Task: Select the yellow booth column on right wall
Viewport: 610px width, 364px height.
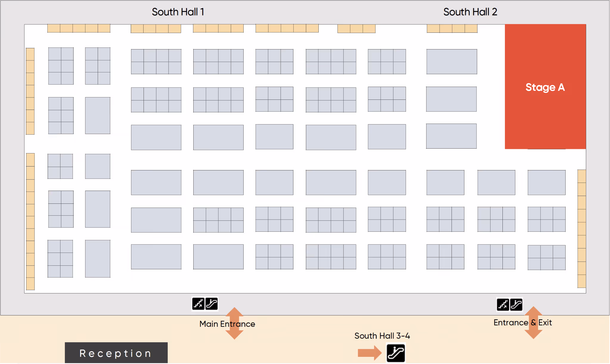Action: (x=582, y=228)
